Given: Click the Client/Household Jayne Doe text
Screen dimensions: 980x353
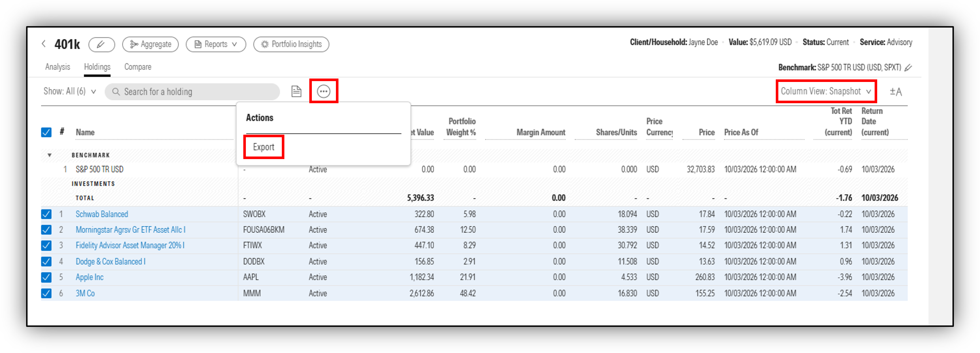Looking at the screenshot, I should [673, 42].
